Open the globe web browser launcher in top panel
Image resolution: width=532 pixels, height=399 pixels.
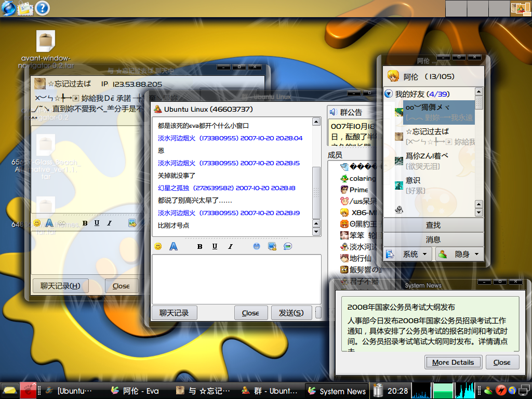click(x=8, y=8)
